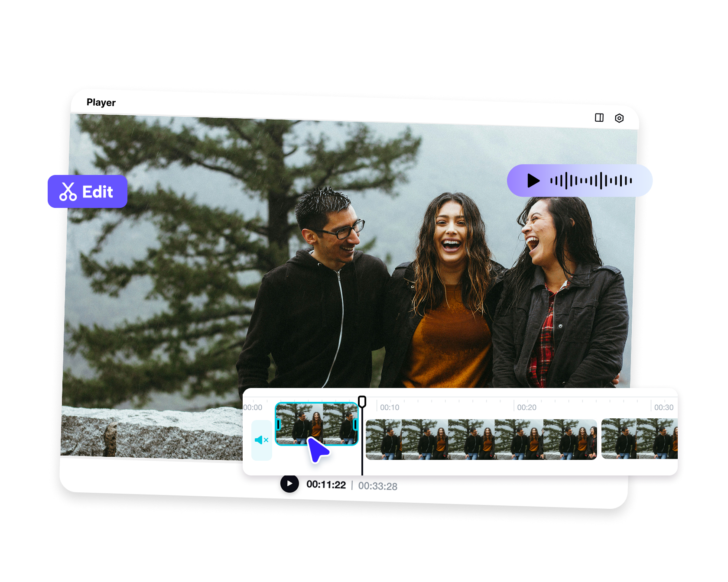The width and height of the screenshot is (728, 582).
Task: Click the 00:00 timeline start label
Action: (253, 407)
